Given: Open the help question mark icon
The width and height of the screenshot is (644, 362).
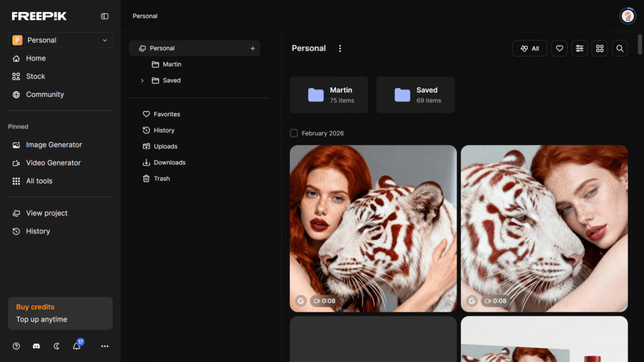Looking at the screenshot, I should (x=16, y=346).
